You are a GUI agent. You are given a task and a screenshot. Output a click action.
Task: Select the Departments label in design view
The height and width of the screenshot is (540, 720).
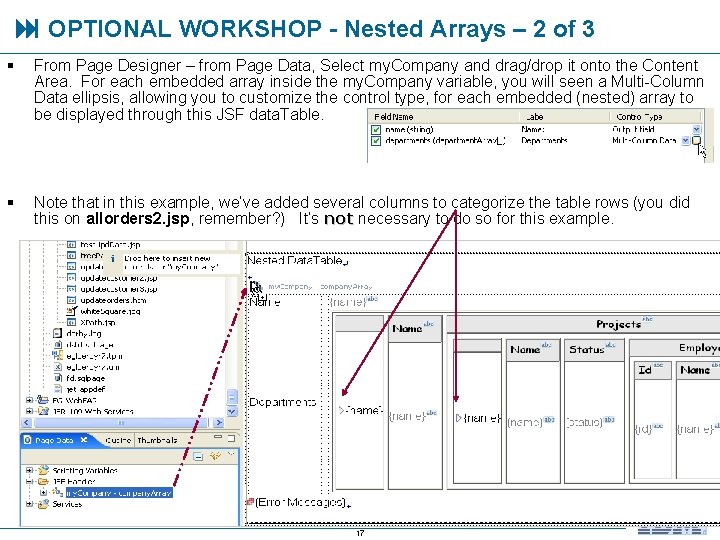point(282,402)
